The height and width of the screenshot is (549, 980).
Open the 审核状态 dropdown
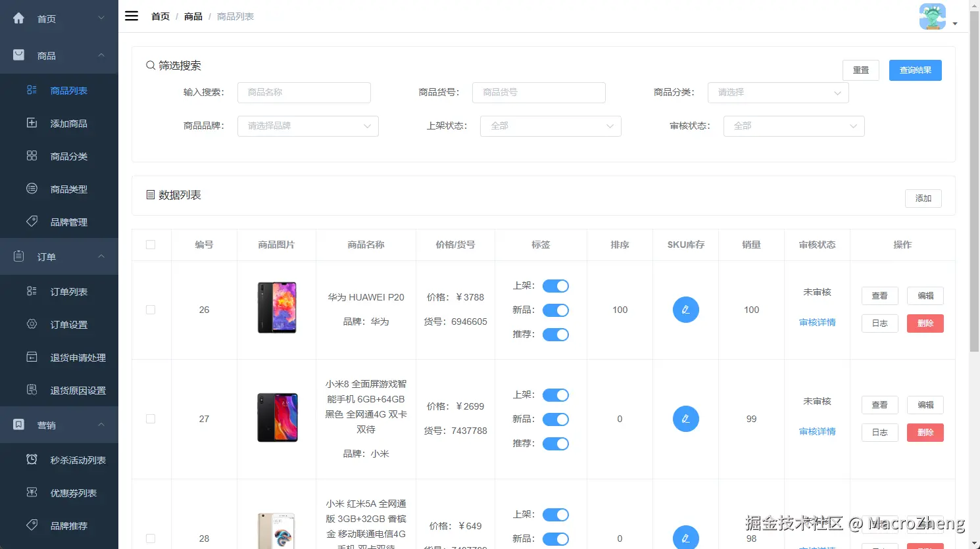click(x=794, y=126)
